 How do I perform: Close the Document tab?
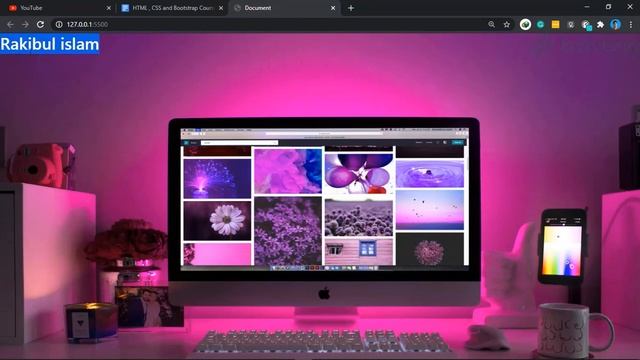point(333,8)
